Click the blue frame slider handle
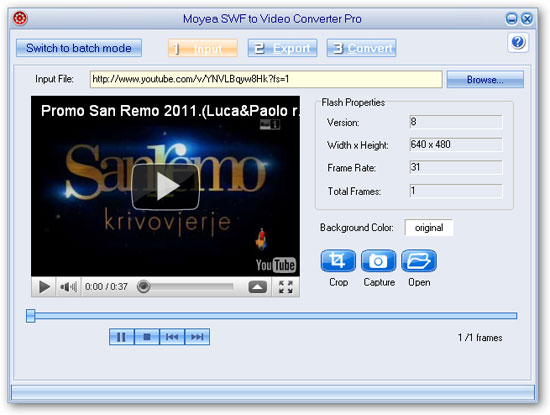 click(x=31, y=316)
